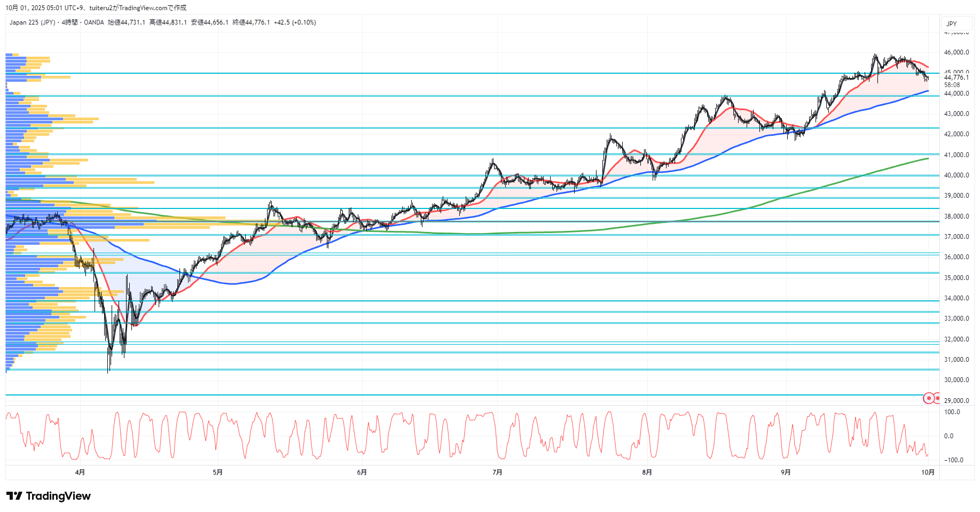Click the tuiteru2 author credit text
This screenshot has height=512, width=980.
point(104,8)
